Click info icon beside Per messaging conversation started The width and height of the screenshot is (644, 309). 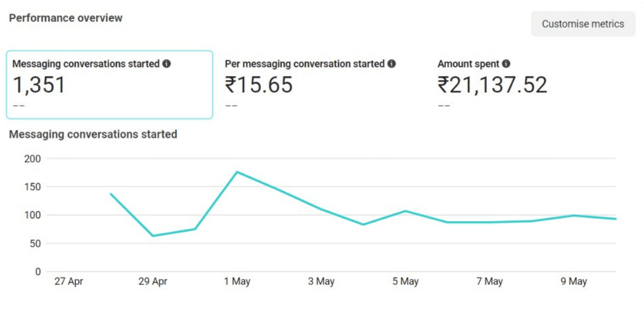click(392, 64)
